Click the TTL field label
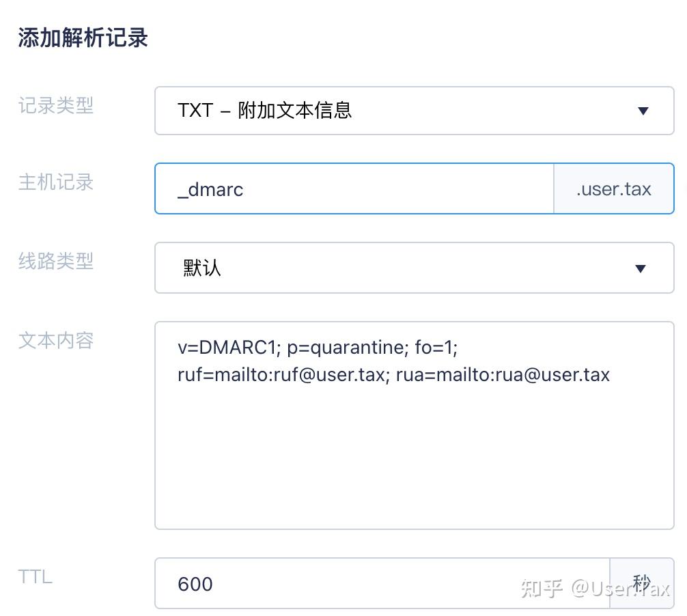 (x=34, y=577)
